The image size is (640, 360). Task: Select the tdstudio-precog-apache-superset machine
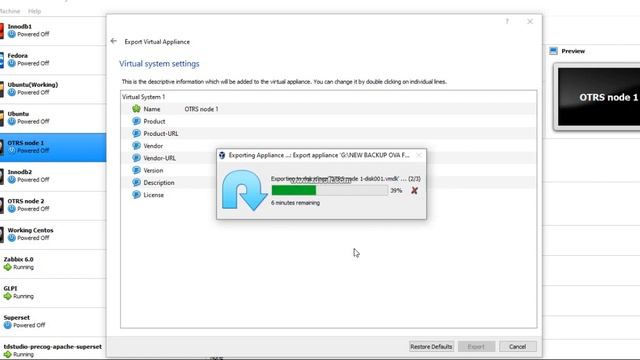(x=53, y=350)
